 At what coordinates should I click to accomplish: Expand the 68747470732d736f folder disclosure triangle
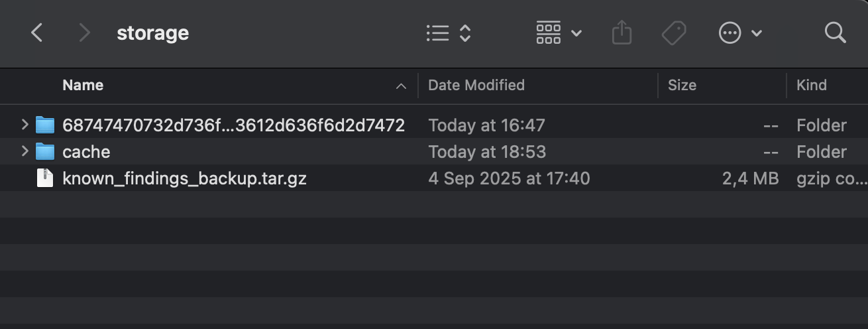pos(25,124)
